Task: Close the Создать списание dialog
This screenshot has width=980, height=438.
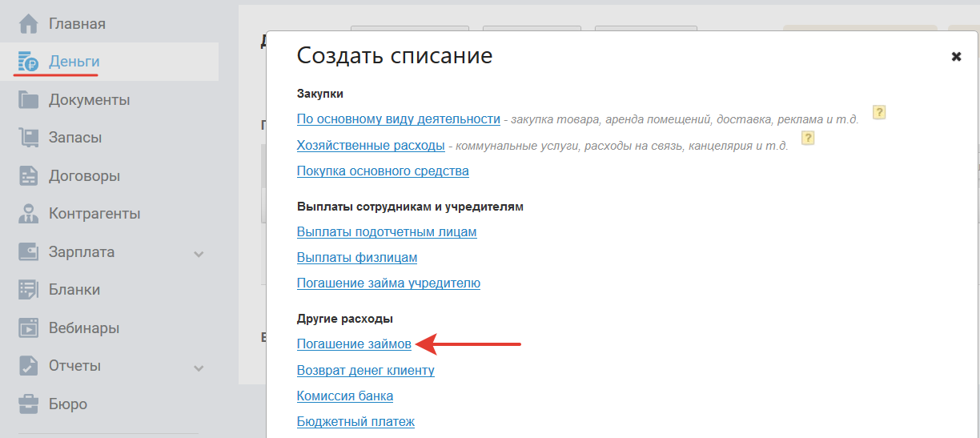Action: tap(956, 56)
